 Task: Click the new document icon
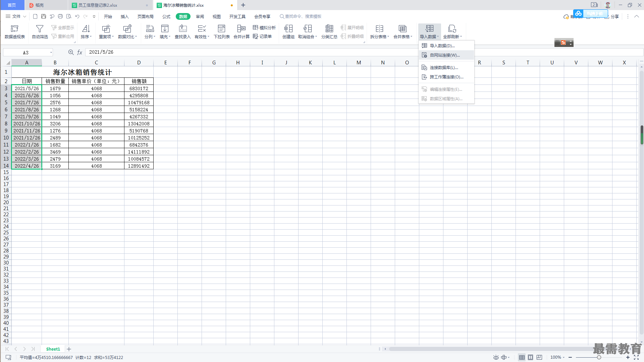pos(35,16)
